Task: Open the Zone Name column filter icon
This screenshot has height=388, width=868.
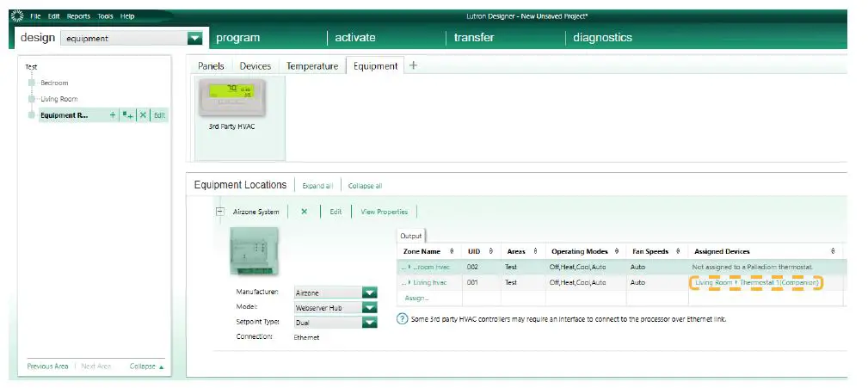Action: pos(452,251)
